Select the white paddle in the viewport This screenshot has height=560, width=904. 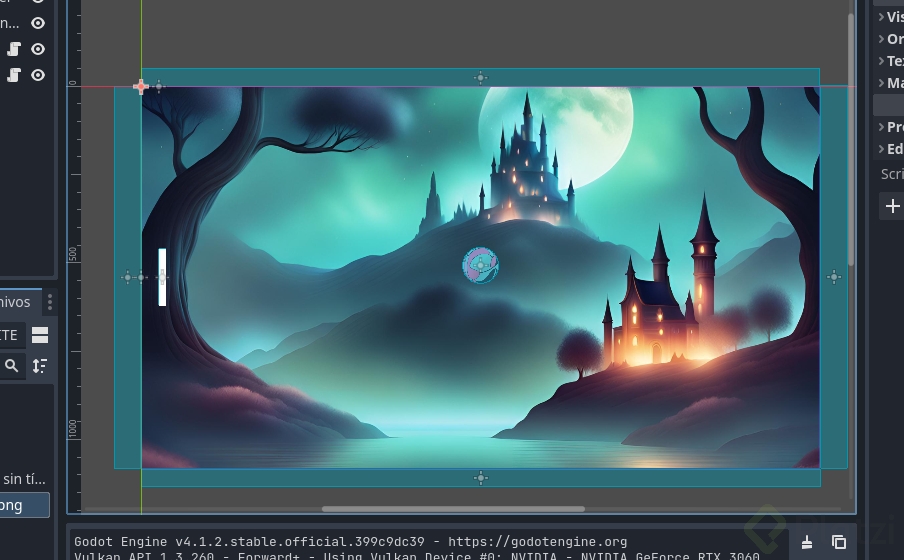tap(162, 277)
